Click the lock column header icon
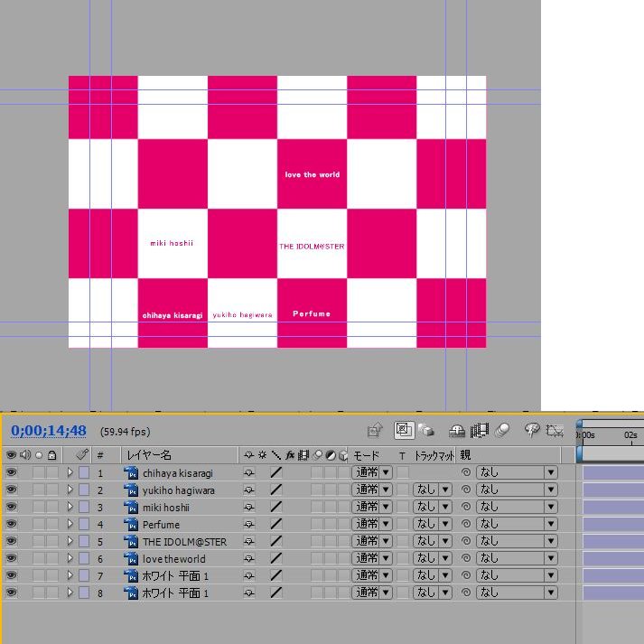This screenshot has width=644, height=644. 51,455
